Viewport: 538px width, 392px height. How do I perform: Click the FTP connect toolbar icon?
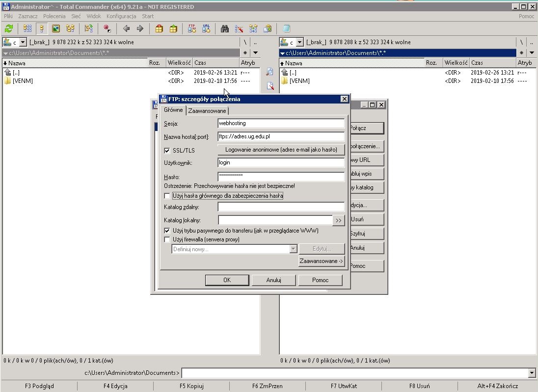pyautogui.click(x=192, y=28)
